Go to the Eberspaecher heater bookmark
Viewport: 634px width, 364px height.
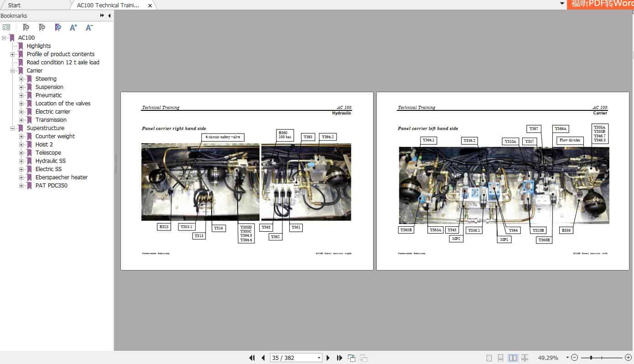point(62,177)
